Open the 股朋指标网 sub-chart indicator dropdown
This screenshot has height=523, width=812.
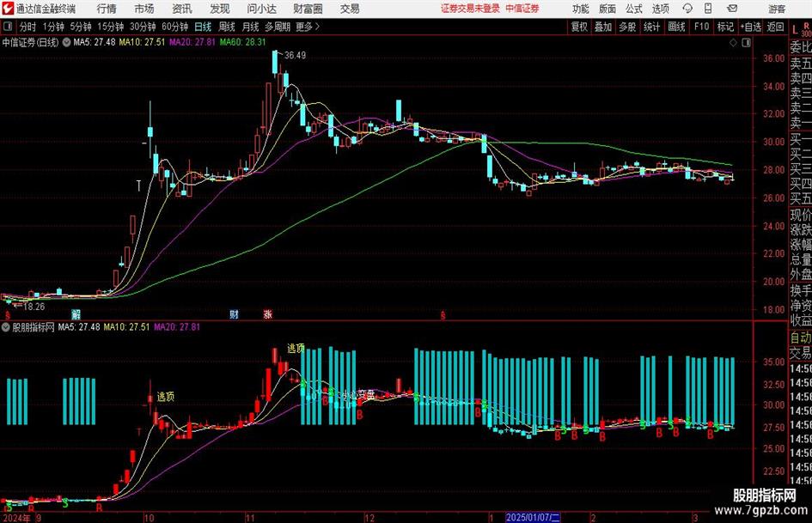[6, 326]
